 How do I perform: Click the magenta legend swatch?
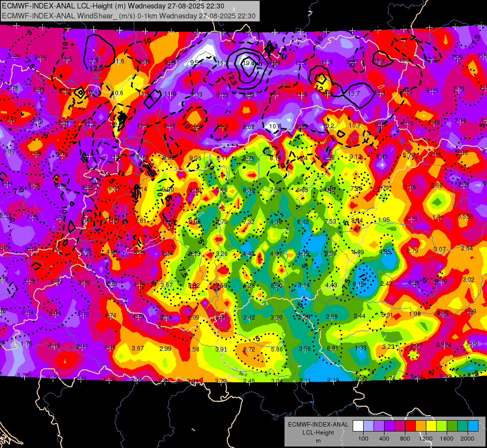tap(400, 426)
